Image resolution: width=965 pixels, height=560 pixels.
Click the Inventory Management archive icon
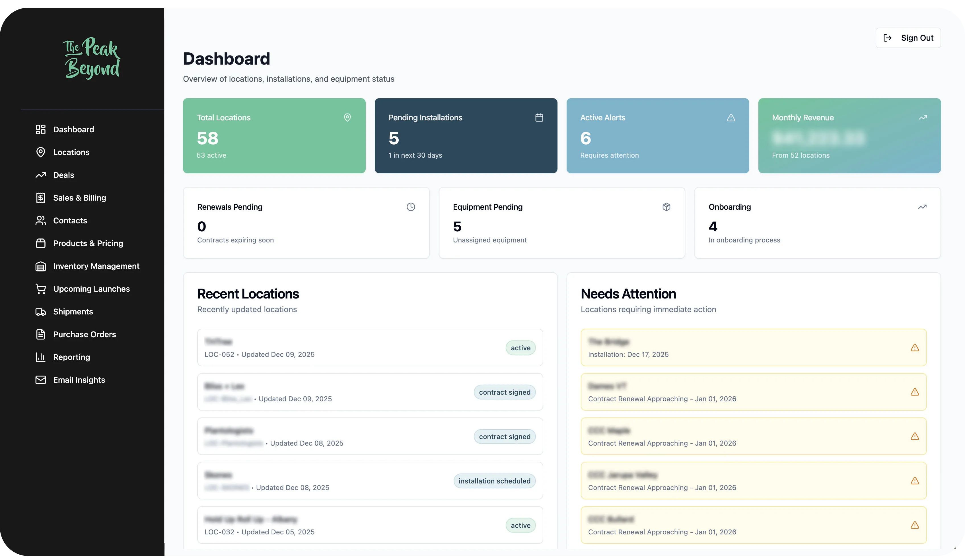[x=41, y=266]
